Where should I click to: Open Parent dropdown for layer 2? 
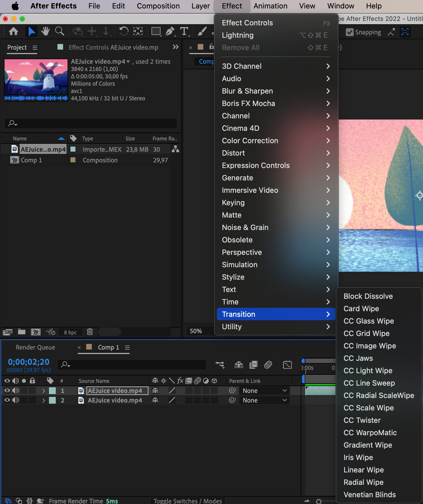click(264, 400)
